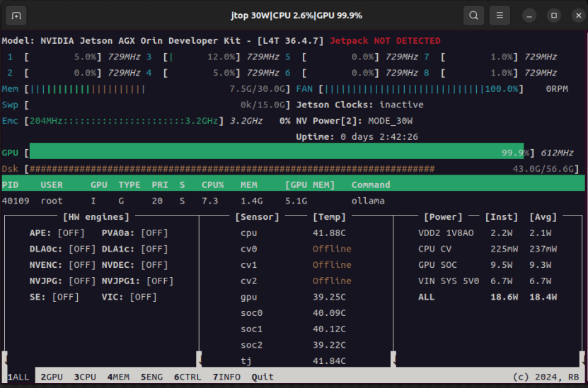Select the 5ENG tab

point(152,377)
